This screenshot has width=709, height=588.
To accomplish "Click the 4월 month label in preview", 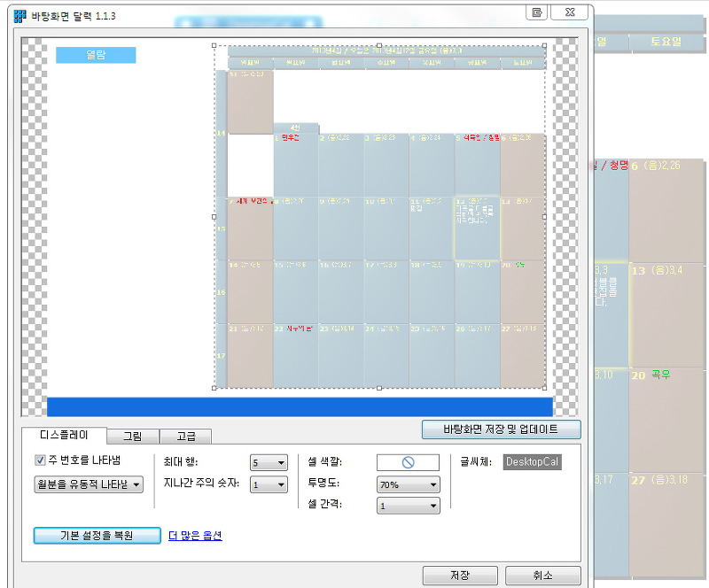I will click(x=296, y=128).
